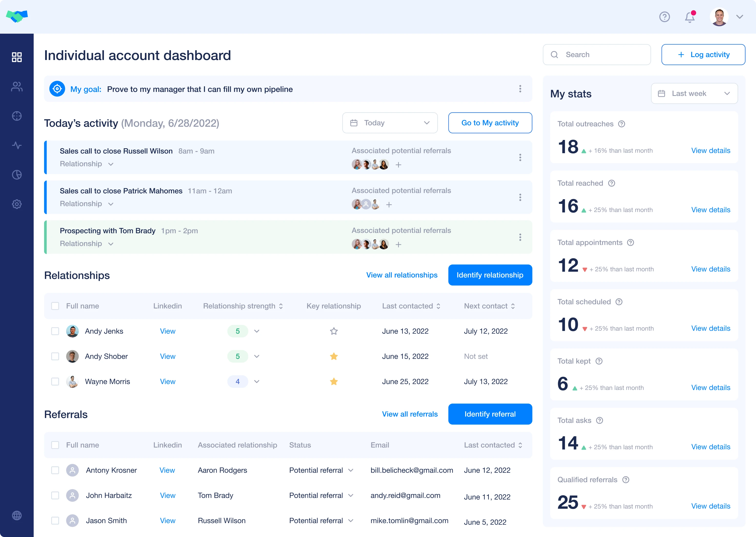Select the contacts icon in the sidebar

coord(17,87)
